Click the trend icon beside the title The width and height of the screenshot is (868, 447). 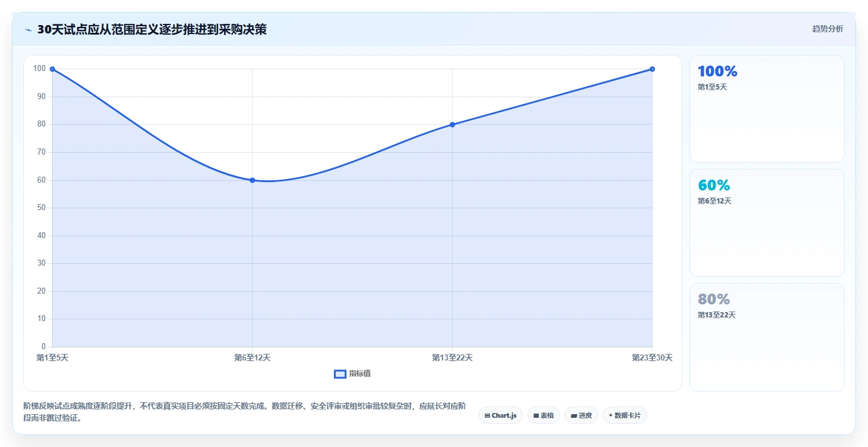click(x=28, y=30)
